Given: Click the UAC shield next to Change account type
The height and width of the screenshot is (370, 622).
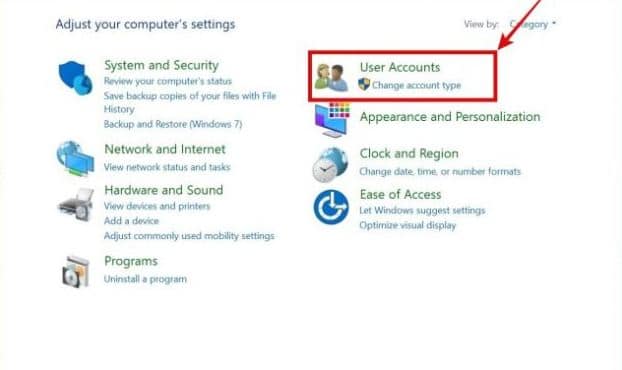Looking at the screenshot, I should pos(364,84).
